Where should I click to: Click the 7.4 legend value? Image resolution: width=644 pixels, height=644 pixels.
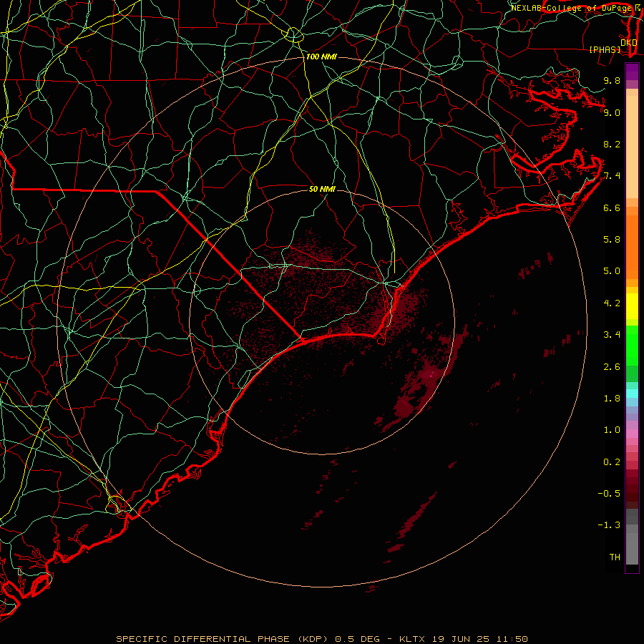click(x=612, y=176)
